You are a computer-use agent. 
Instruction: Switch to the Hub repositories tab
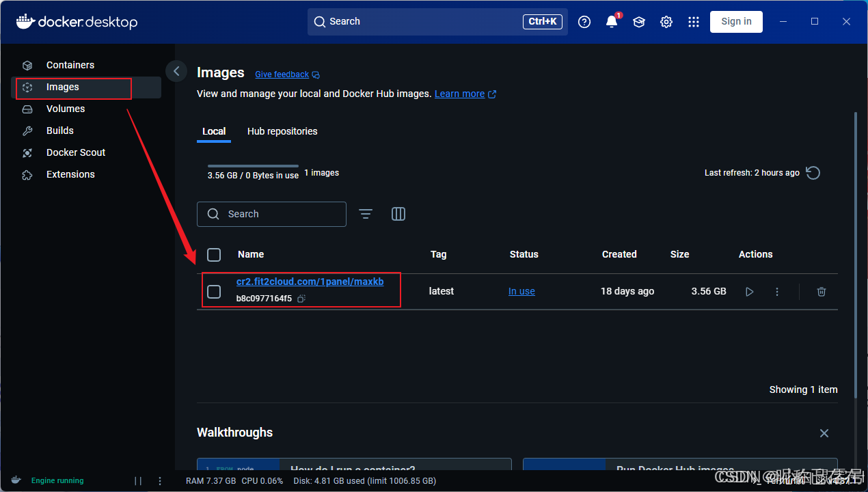click(x=282, y=131)
